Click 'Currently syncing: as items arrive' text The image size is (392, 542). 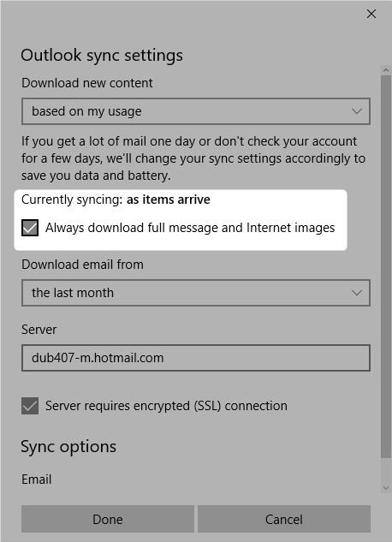(x=116, y=200)
